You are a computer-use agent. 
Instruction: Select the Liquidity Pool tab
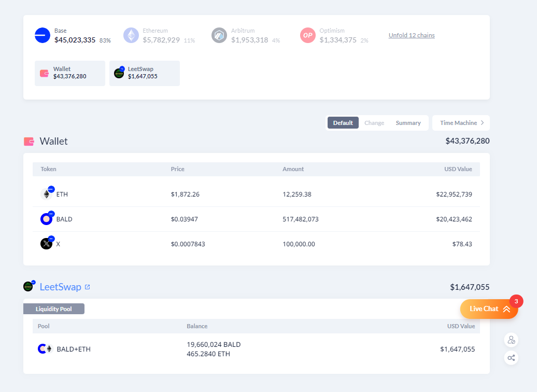[x=54, y=309]
